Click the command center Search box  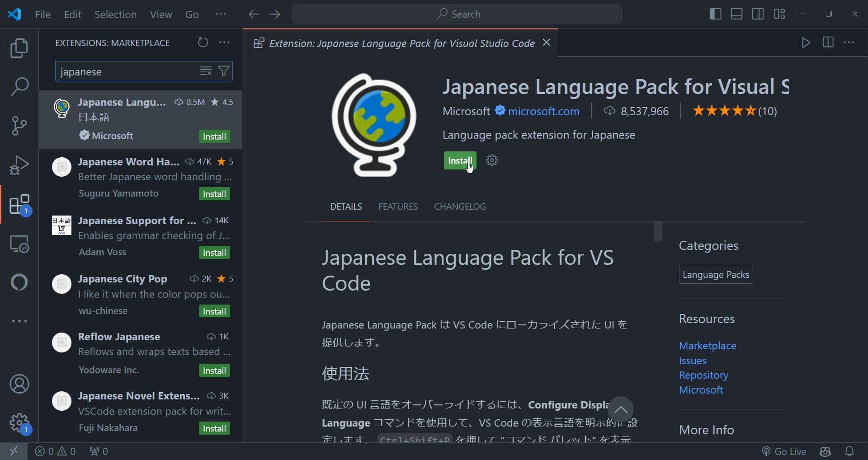pos(457,14)
